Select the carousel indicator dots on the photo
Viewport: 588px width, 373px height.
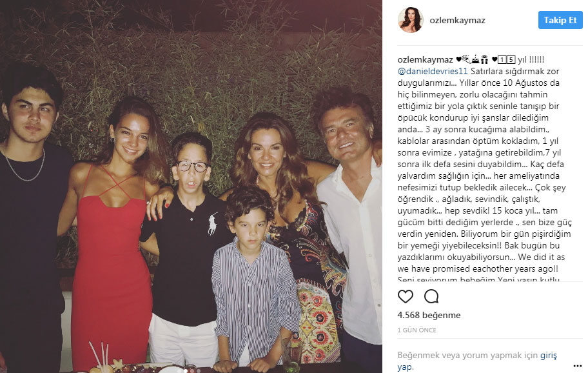coord(190,370)
